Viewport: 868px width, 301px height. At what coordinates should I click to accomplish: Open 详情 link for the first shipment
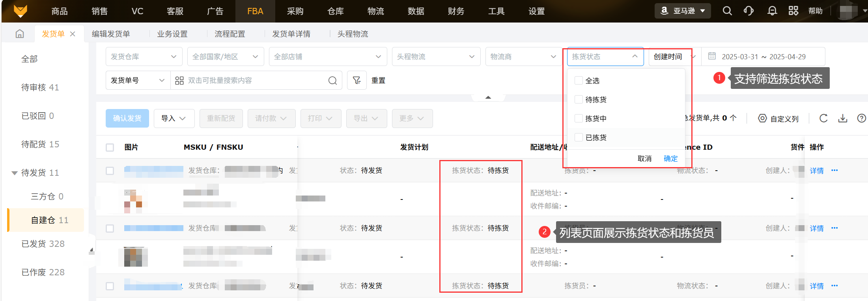coord(817,171)
